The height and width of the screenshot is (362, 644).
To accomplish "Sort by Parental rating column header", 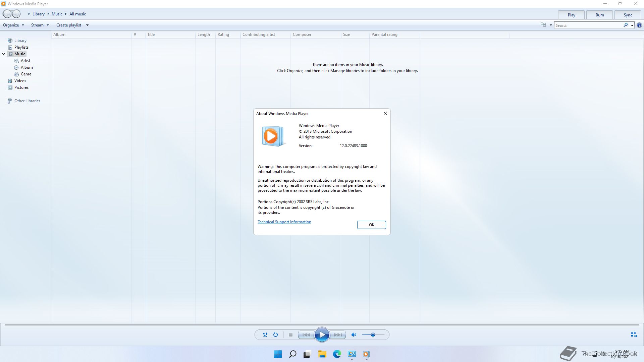I will (394, 35).
